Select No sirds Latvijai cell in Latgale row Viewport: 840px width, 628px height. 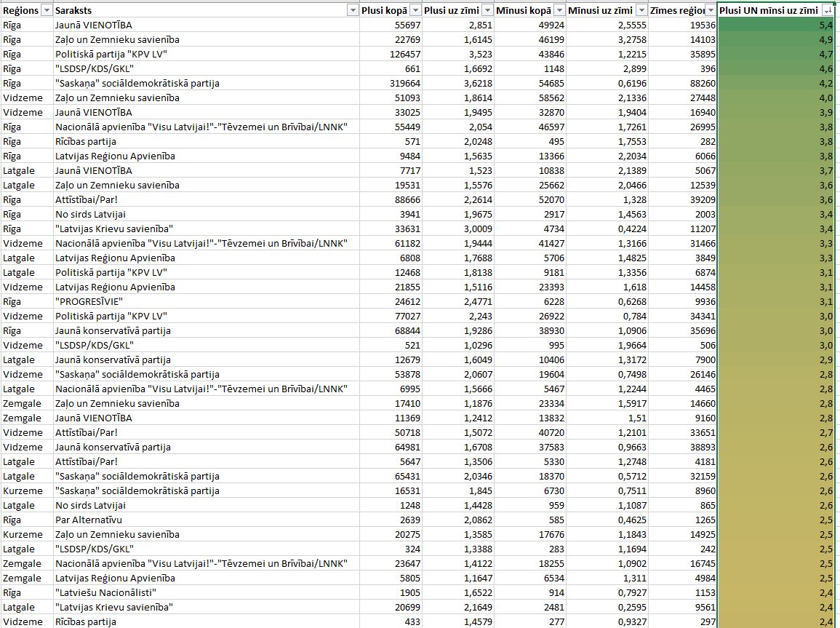[x=207, y=505]
